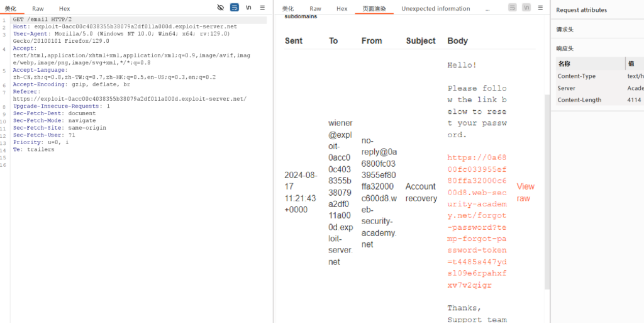This screenshot has height=323, width=644.
Task: Show more response tabs via the ellipsis
Action: click(x=487, y=9)
